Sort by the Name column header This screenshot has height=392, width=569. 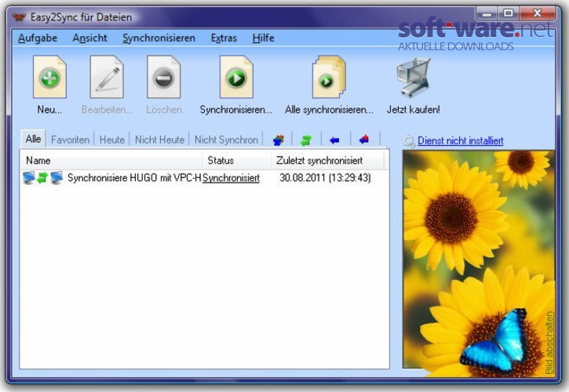click(x=111, y=160)
